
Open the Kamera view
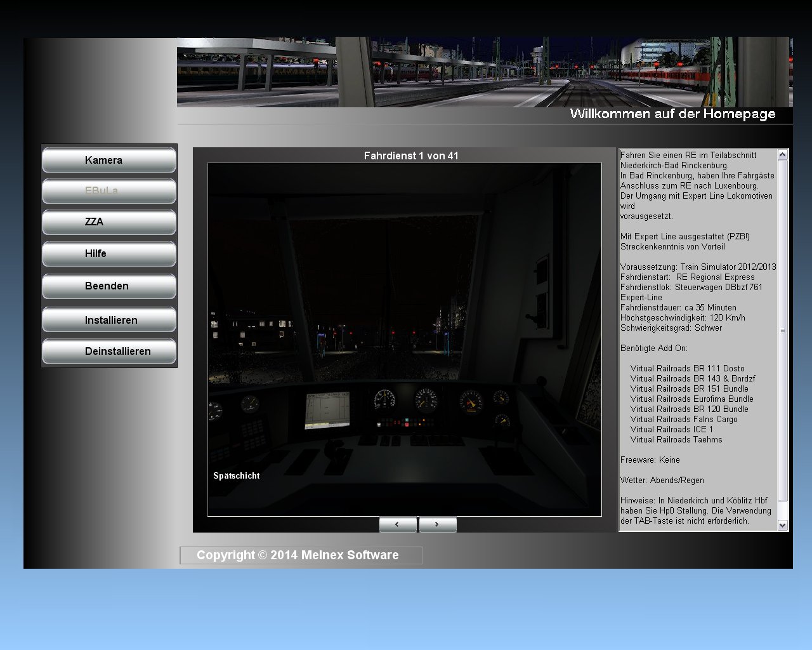coord(108,160)
